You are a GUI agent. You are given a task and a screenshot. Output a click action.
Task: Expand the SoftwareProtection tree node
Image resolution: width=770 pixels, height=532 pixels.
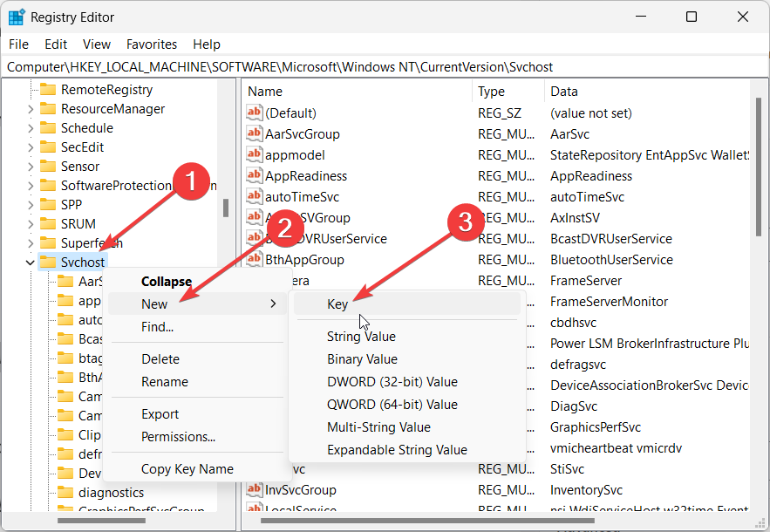pos(31,186)
